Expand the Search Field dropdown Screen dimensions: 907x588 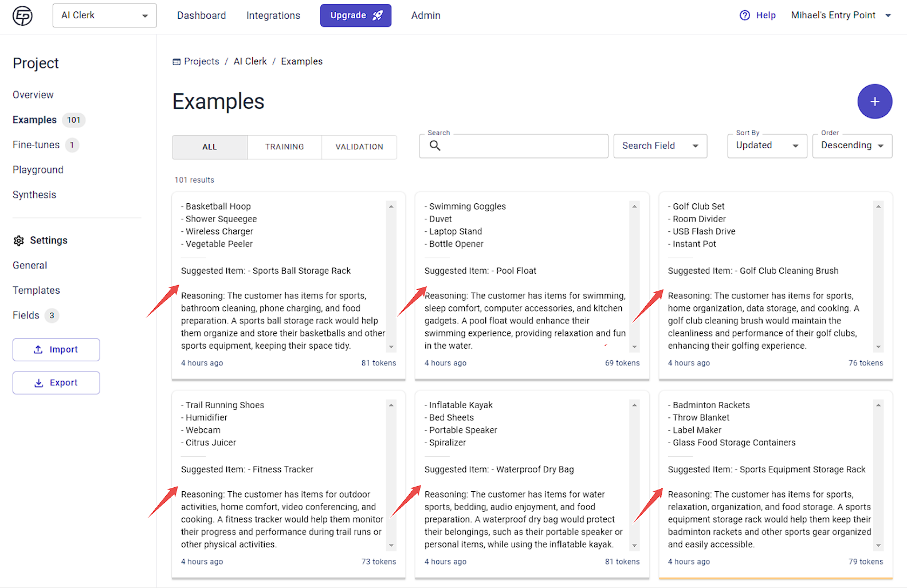(660, 146)
